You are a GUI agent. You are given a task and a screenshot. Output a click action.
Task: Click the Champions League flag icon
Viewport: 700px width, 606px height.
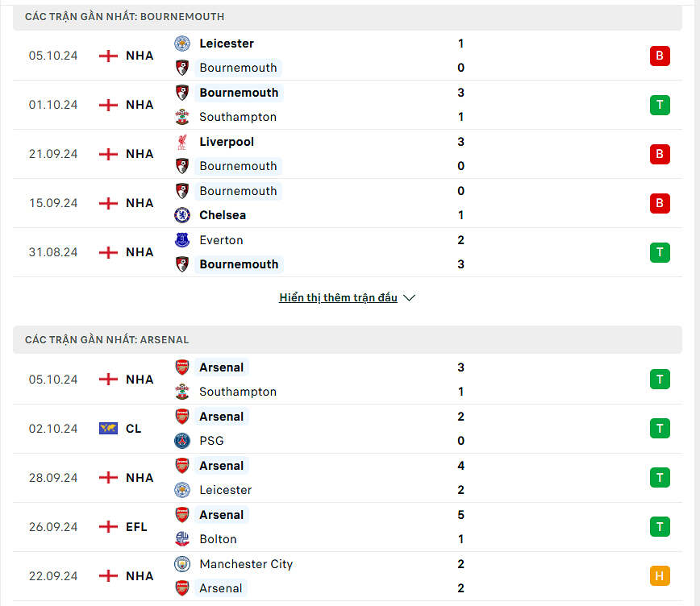click(x=108, y=429)
